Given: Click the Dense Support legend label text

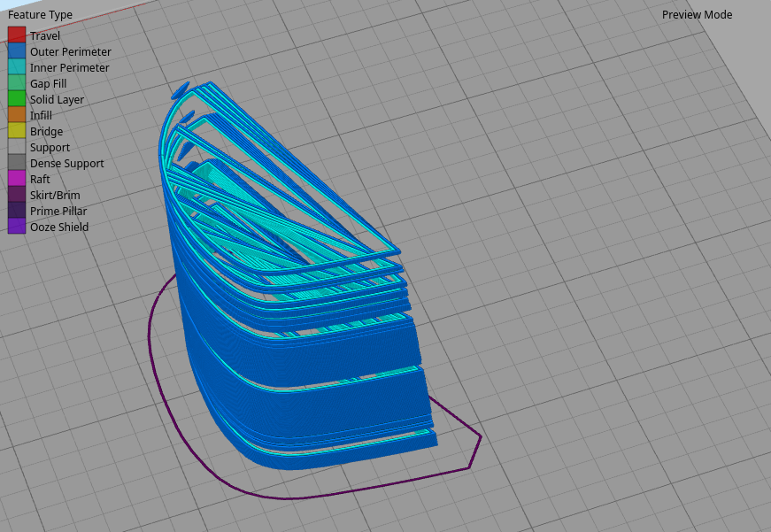Looking at the screenshot, I should tap(66, 164).
